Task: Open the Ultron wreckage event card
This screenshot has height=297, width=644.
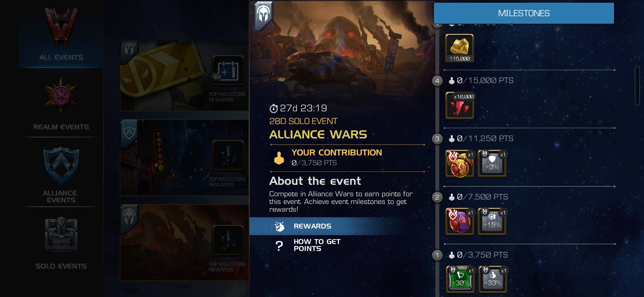Action: click(184, 243)
